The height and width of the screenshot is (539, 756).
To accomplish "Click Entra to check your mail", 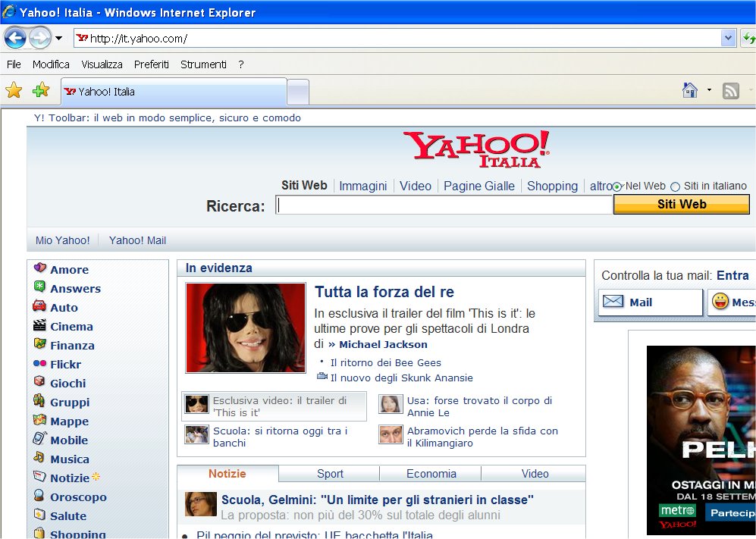I will coord(732,275).
